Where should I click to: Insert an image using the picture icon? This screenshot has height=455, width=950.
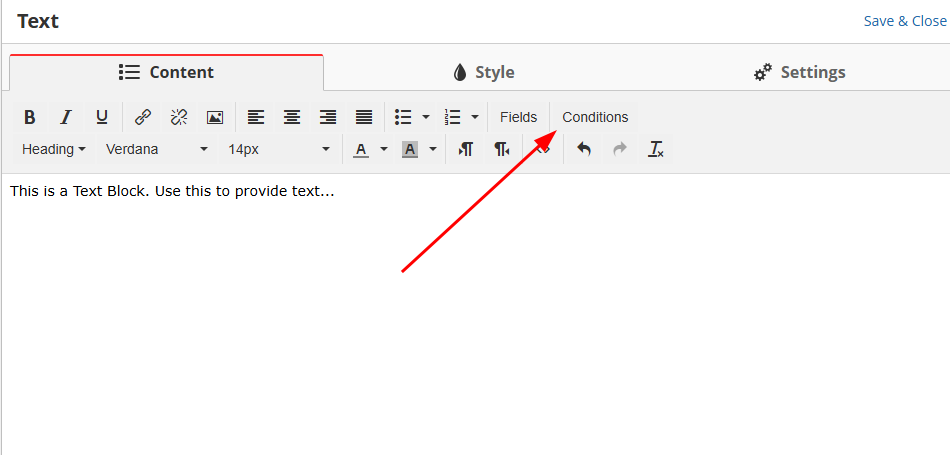[214, 117]
